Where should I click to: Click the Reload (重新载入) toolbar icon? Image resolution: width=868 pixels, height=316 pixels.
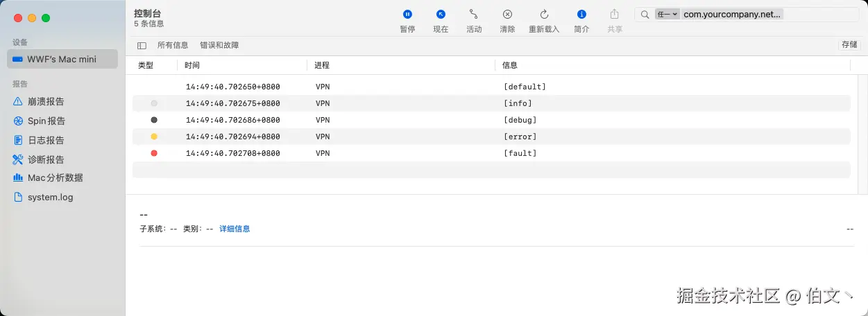pos(544,15)
